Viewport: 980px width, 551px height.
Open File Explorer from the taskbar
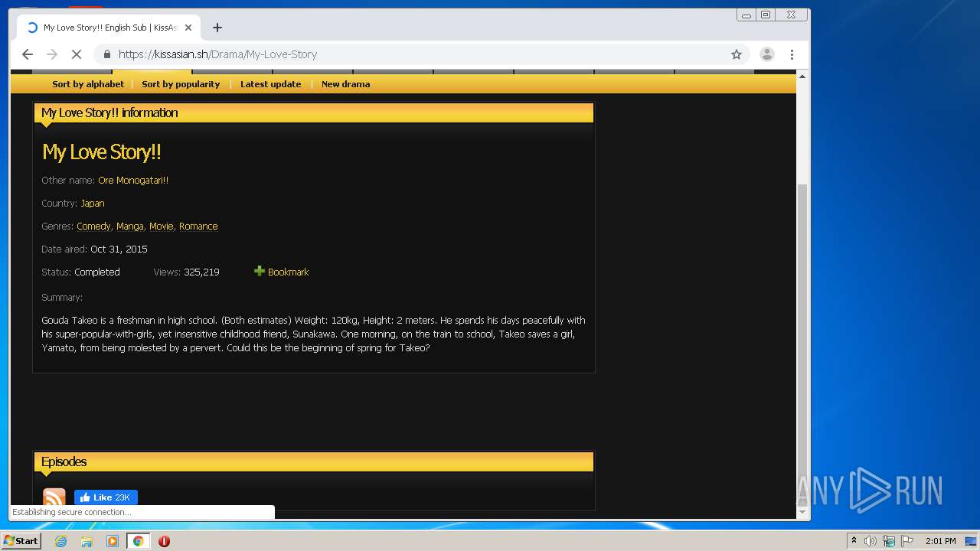87,541
